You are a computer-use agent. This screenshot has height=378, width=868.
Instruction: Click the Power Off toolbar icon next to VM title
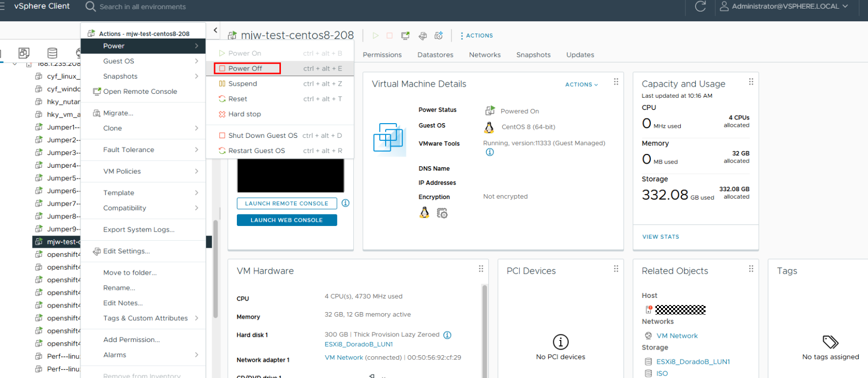click(390, 35)
